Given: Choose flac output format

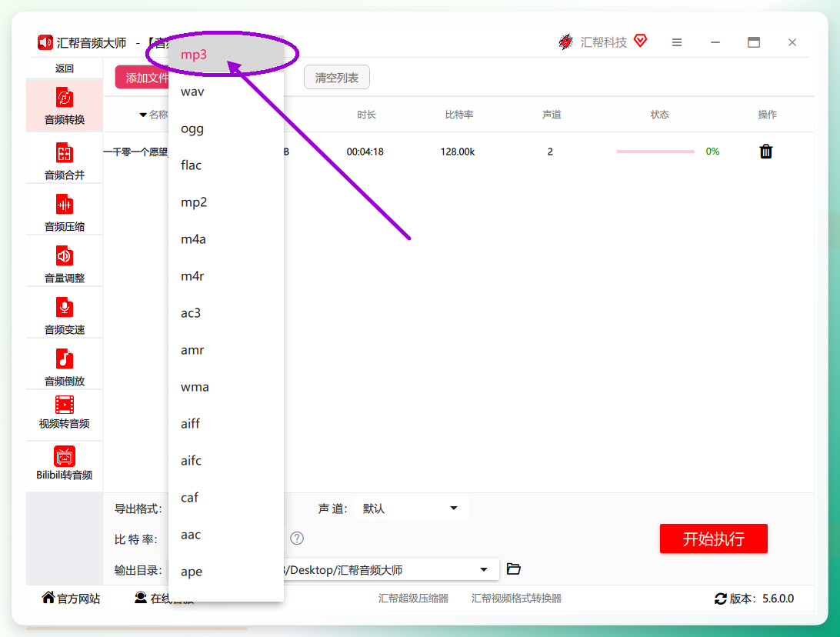Looking at the screenshot, I should point(226,165).
